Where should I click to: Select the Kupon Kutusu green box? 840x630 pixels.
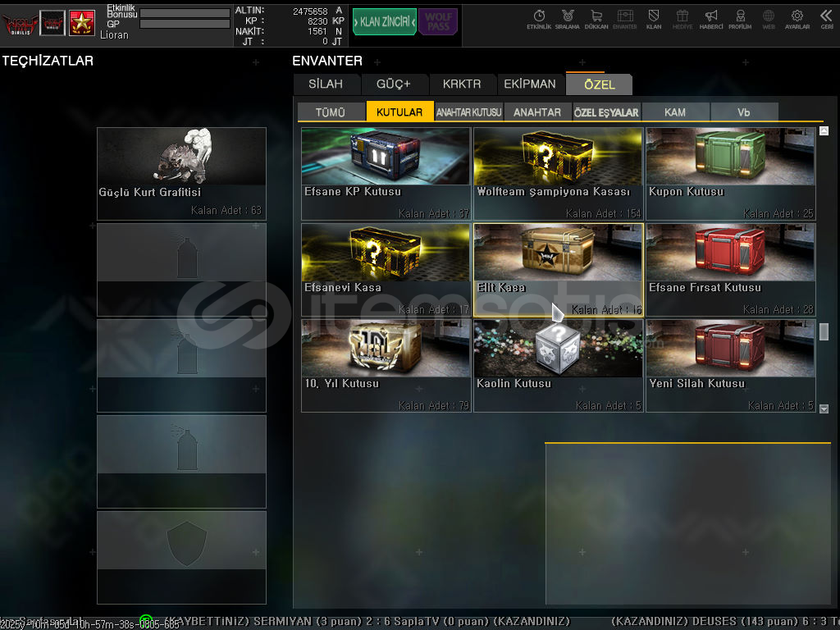731,174
